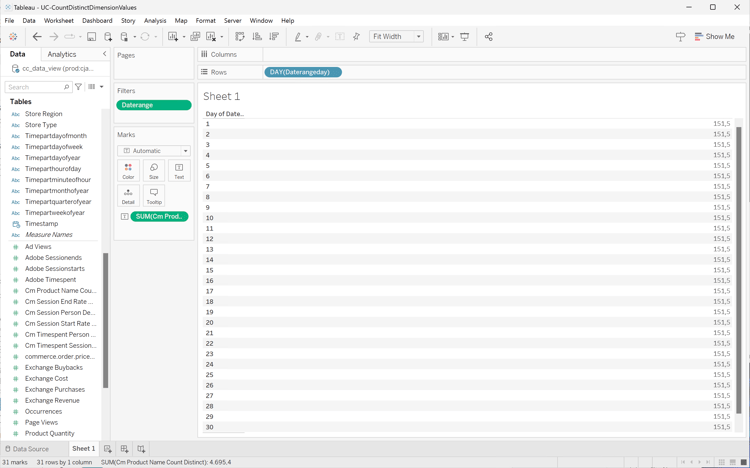Open the Automatic mark type dropdown
This screenshot has width=750, height=468.
(154, 151)
